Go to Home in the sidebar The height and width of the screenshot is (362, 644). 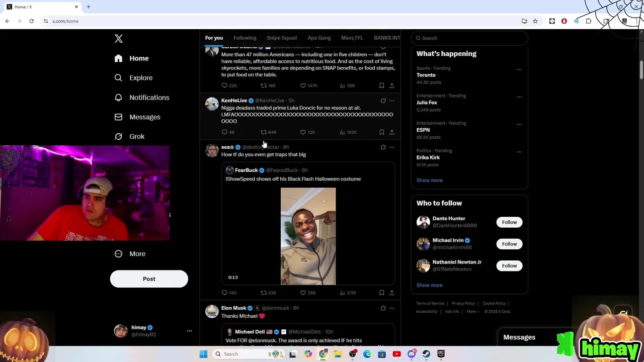pos(131,58)
